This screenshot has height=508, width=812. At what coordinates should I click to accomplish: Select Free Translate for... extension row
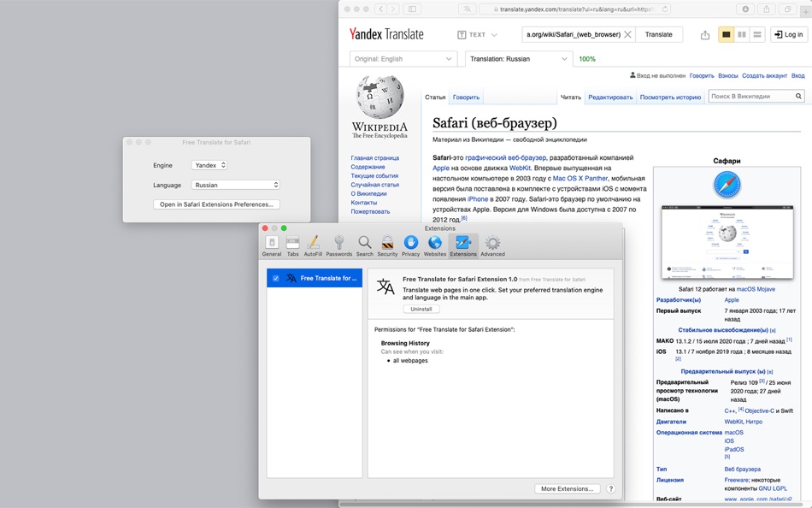[x=315, y=278]
